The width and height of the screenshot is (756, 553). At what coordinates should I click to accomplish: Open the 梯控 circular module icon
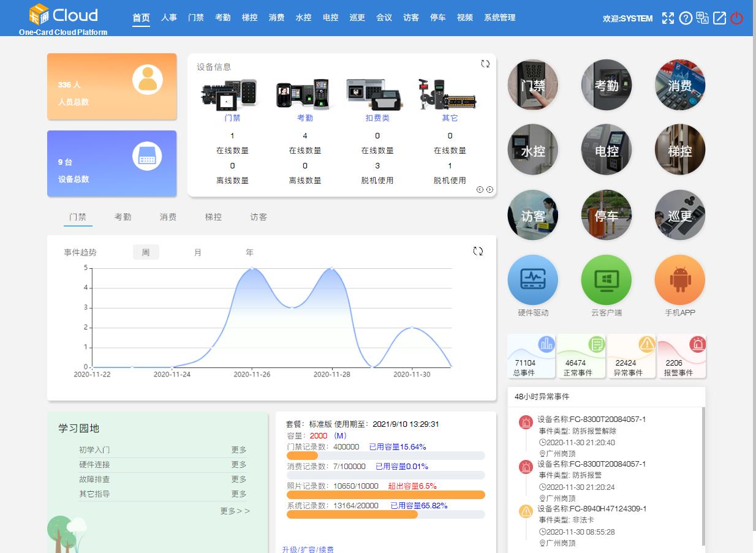(679, 149)
